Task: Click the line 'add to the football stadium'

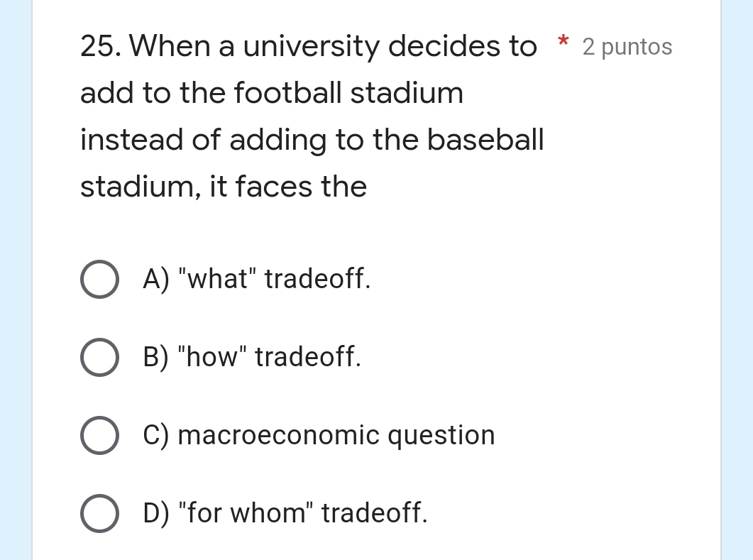Action: (272, 92)
